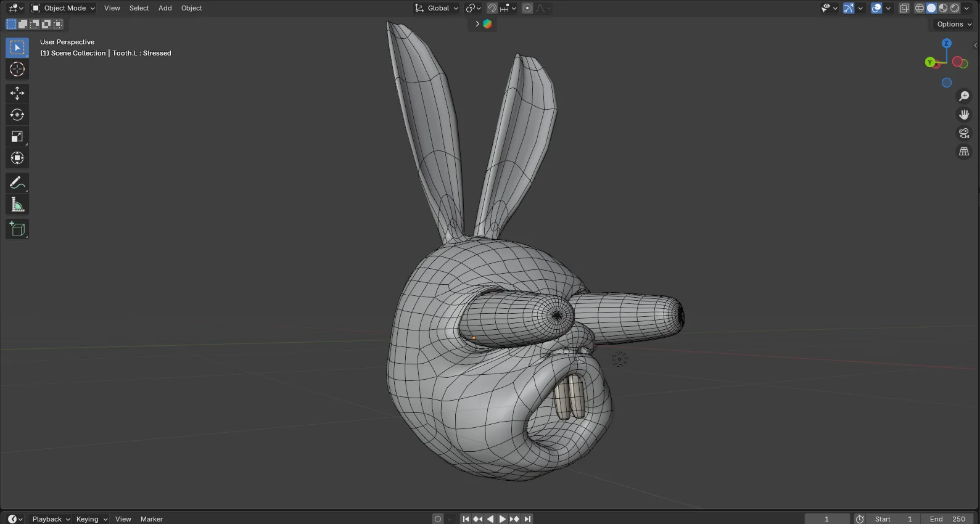Set selection mode to new selection

point(11,24)
